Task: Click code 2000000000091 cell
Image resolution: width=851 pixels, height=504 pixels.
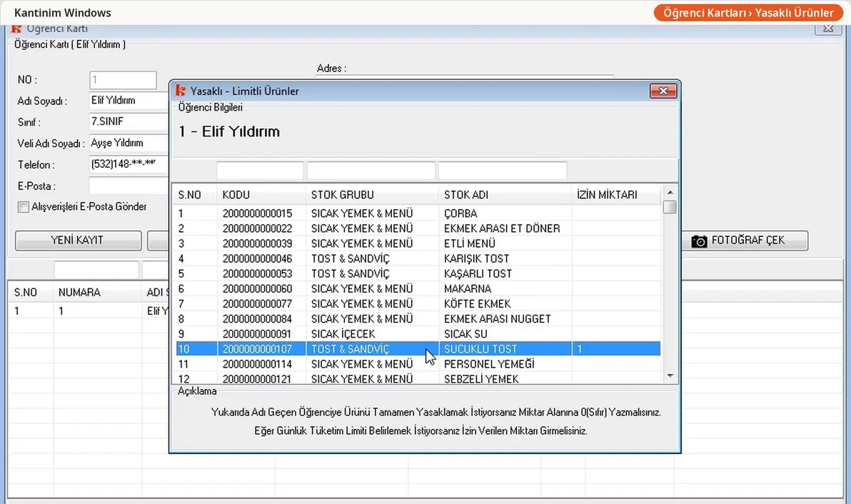Action: [x=261, y=333]
